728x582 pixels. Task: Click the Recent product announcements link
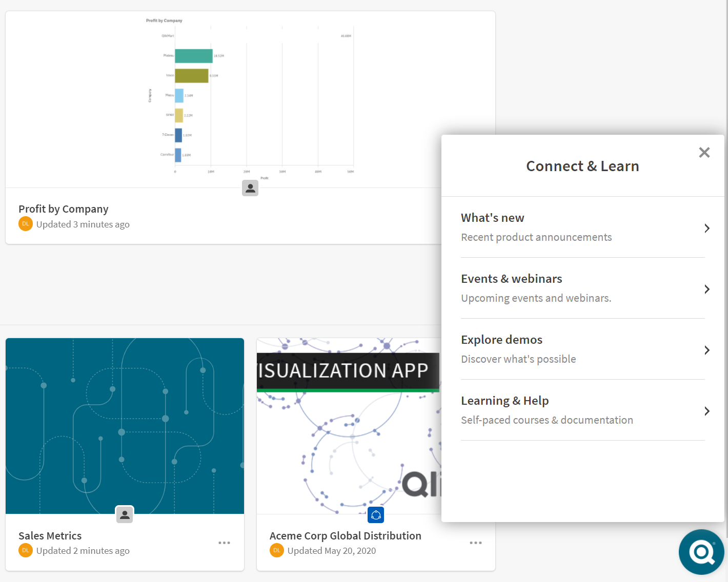536,237
